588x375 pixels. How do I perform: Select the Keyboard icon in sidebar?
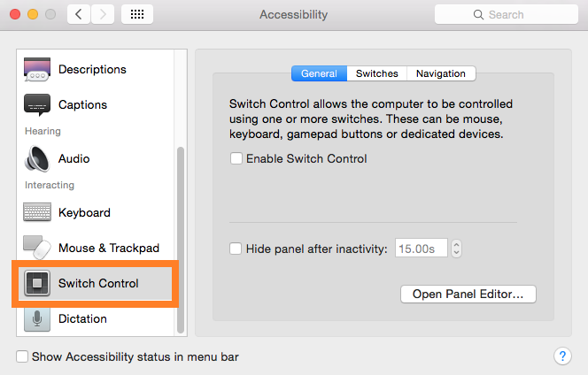coord(37,212)
